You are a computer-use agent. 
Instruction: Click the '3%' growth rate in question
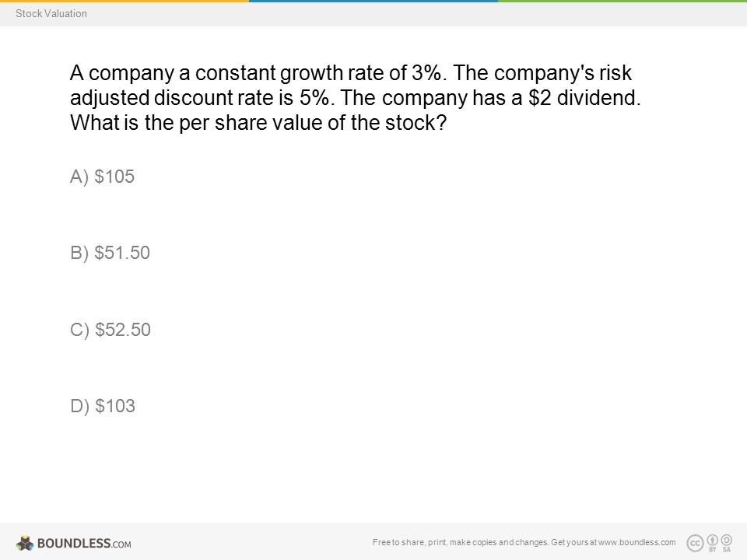pos(426,73)
